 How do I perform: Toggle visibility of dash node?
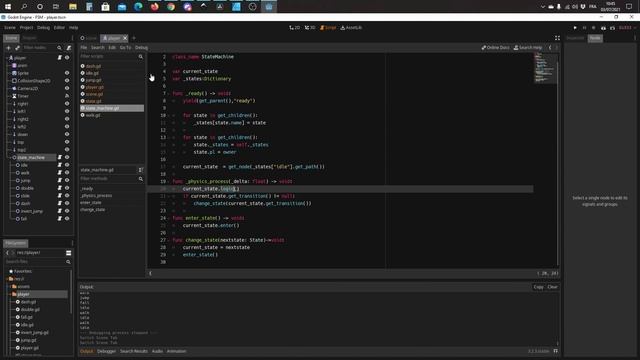67,203
